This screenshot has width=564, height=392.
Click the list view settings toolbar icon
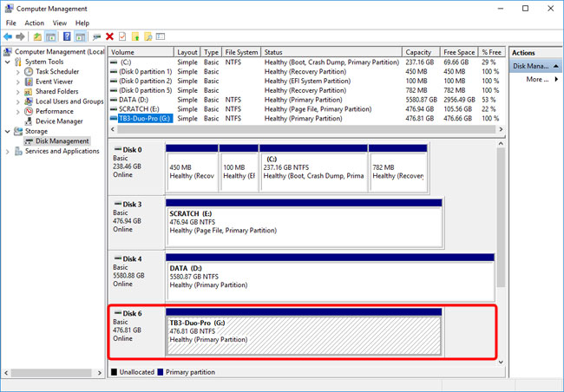tap(161, 36)
